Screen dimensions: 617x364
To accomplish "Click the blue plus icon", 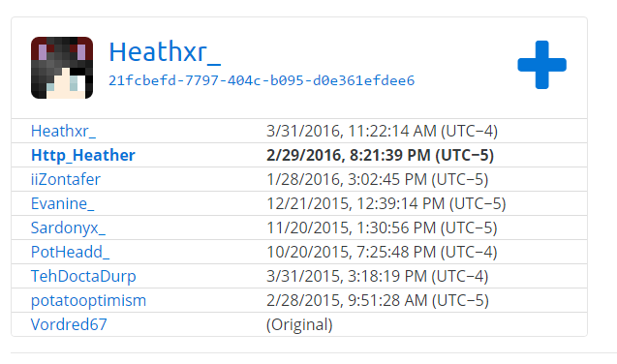I will pos(541,65).
